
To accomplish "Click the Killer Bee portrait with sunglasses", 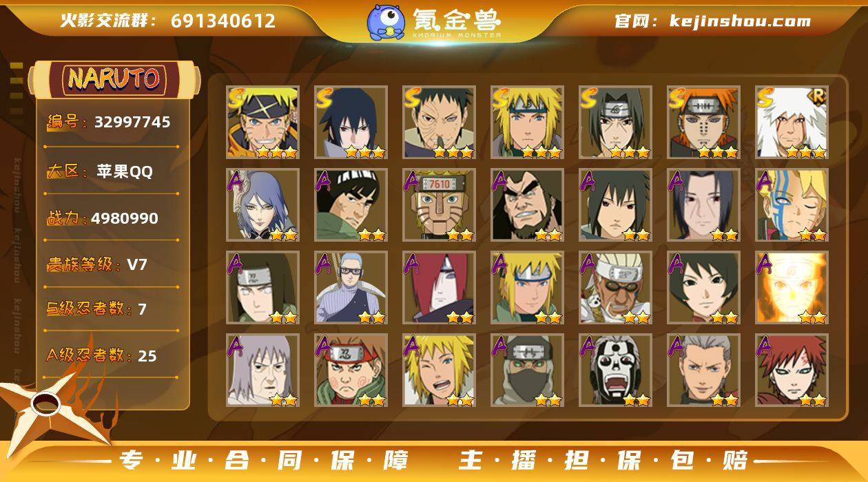I will click(615, 288).
